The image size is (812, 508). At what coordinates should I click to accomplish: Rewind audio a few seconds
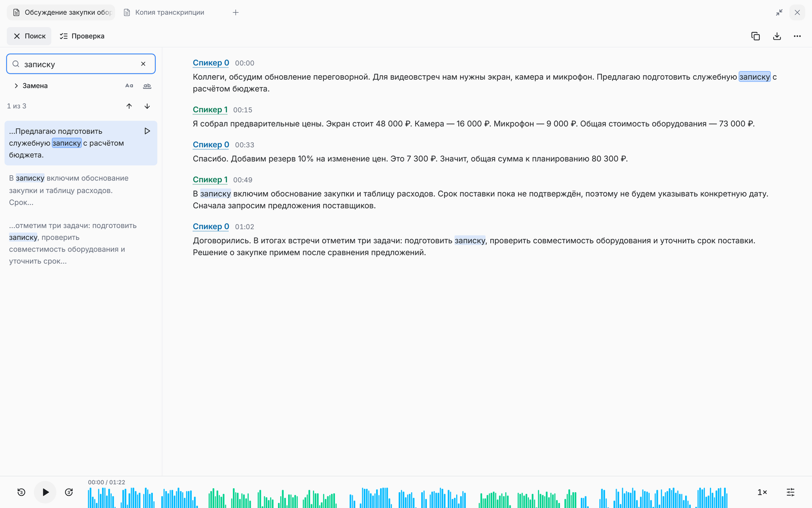(x=21, y=492)
